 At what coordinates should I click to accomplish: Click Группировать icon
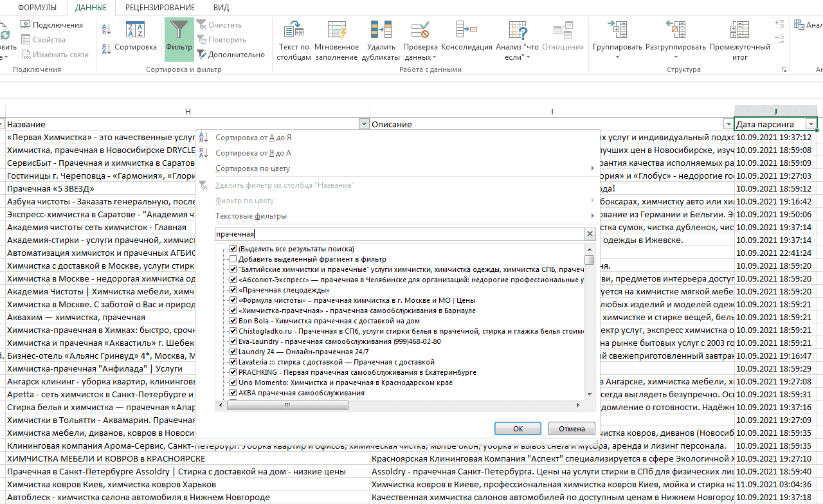pyautogui.click(x=617, y=31)
